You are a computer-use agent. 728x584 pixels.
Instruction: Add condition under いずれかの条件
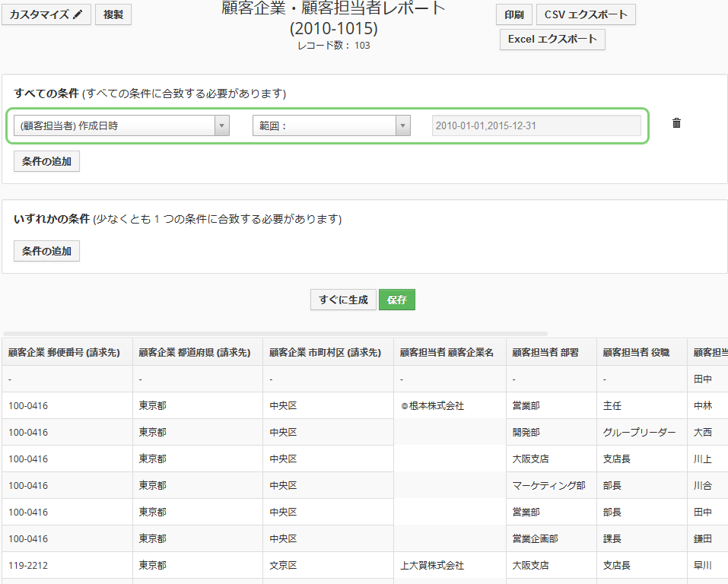click(46, 251)
